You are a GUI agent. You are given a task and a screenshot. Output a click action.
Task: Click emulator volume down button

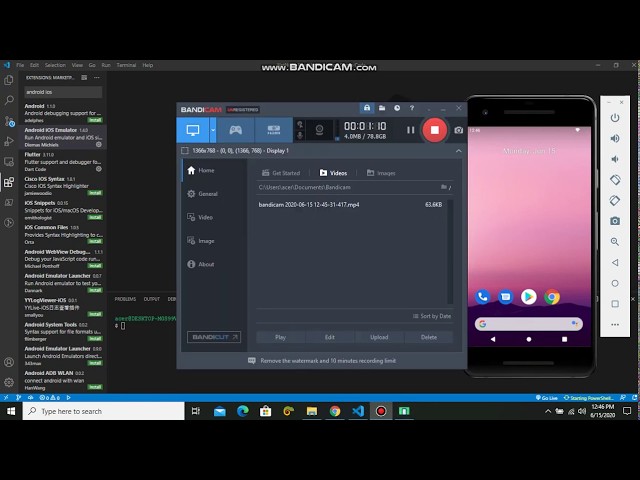click(615, 159)
